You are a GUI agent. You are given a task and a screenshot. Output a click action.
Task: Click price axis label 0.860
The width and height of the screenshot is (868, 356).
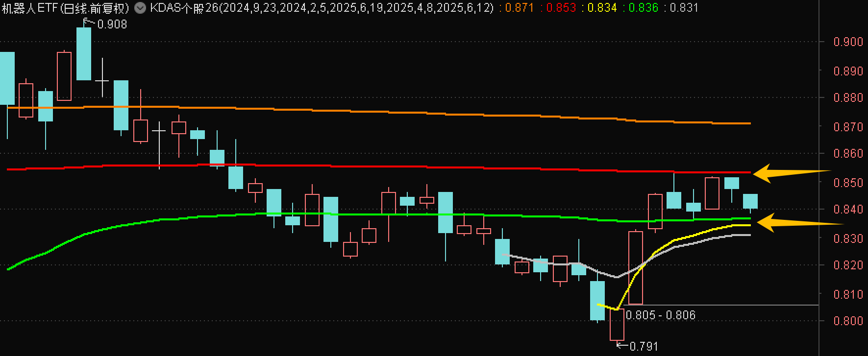point(848,153)
